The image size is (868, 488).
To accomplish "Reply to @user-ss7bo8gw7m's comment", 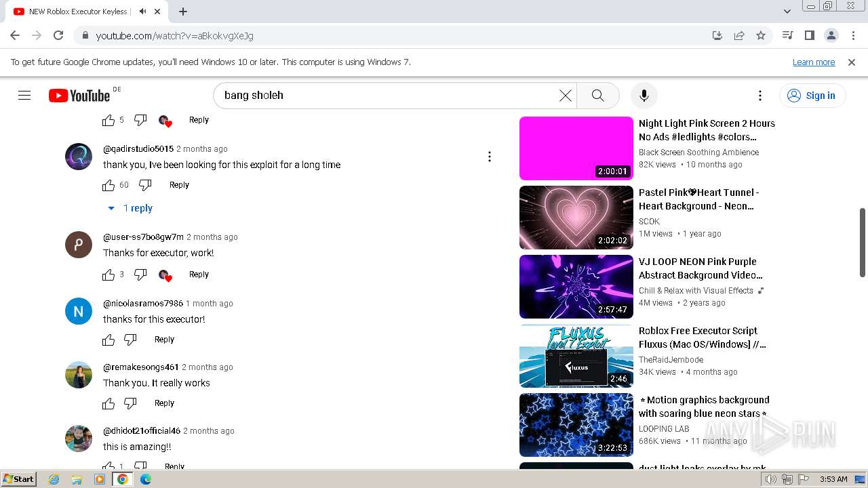I will pos(199,274).
